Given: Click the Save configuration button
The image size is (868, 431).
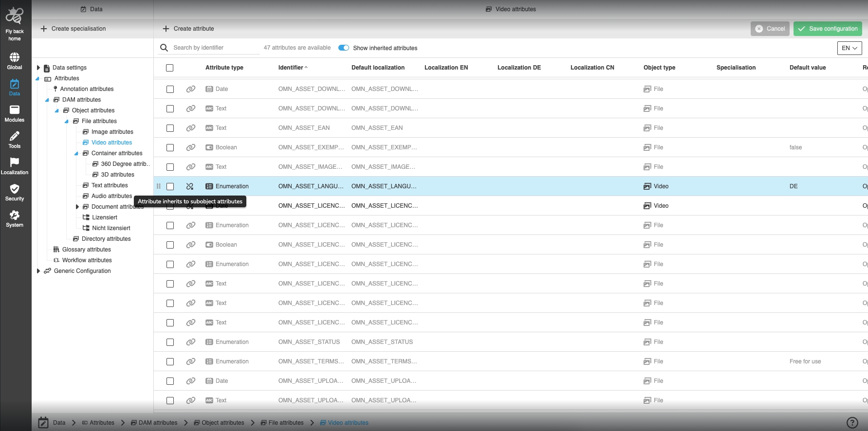Looking at the screenshot, I should [828, 29].
